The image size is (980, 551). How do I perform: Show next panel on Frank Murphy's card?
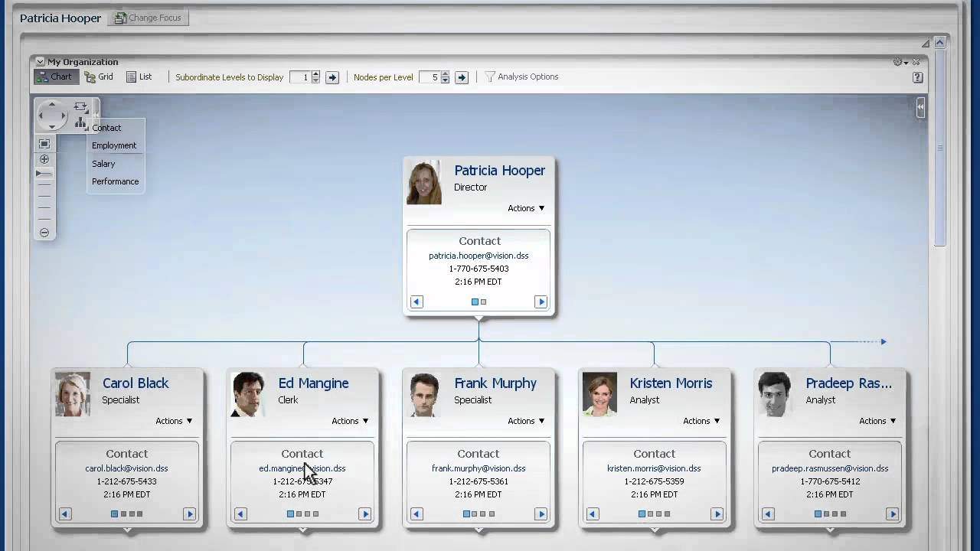541,514
